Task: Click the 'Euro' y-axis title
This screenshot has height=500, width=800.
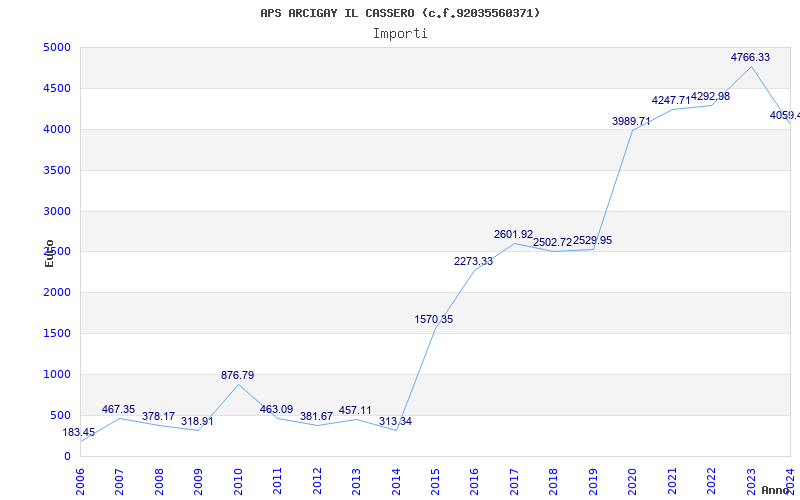Action: [49, 254]
